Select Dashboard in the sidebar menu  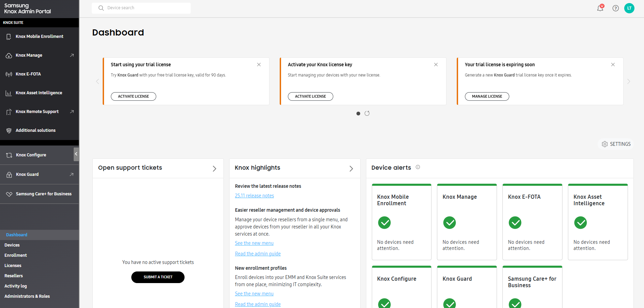pyautogui.click(x=39, y=235)
